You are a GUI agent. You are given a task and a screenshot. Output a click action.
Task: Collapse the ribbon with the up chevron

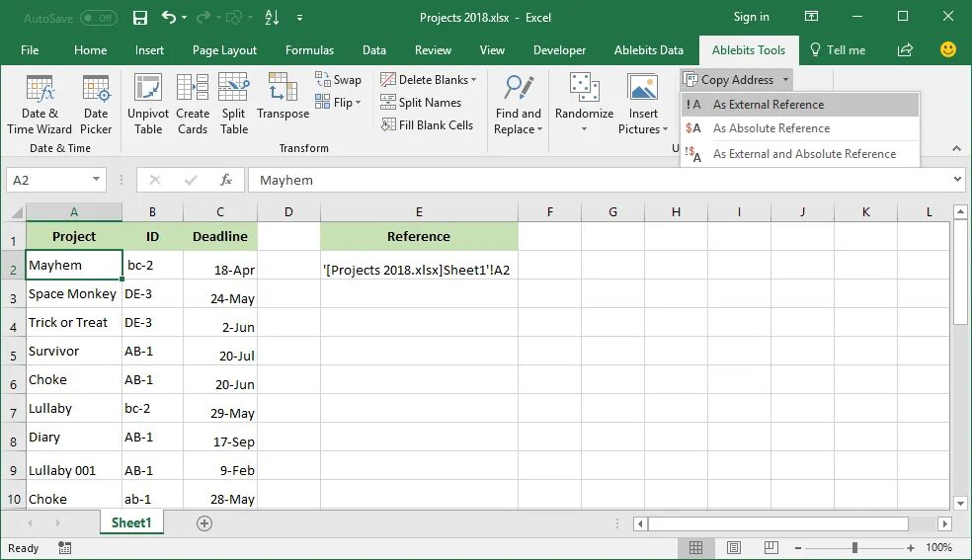tap(956, 148)
